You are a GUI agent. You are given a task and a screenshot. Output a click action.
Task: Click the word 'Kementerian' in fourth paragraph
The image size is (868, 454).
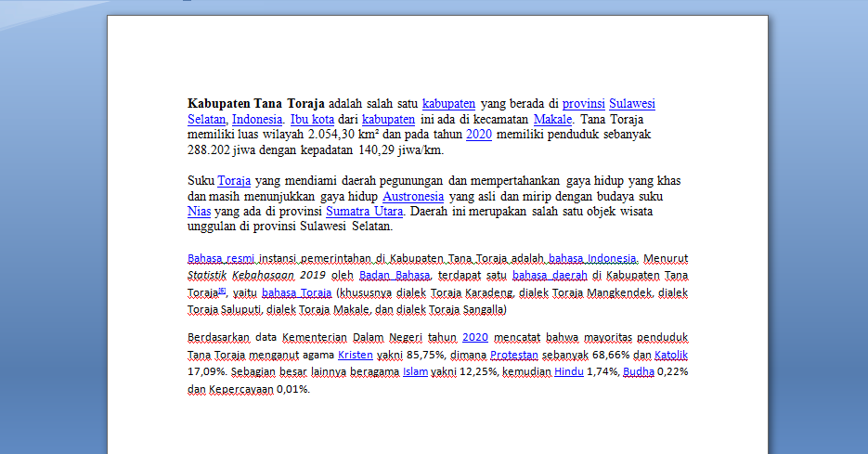(x=314, y=337)
